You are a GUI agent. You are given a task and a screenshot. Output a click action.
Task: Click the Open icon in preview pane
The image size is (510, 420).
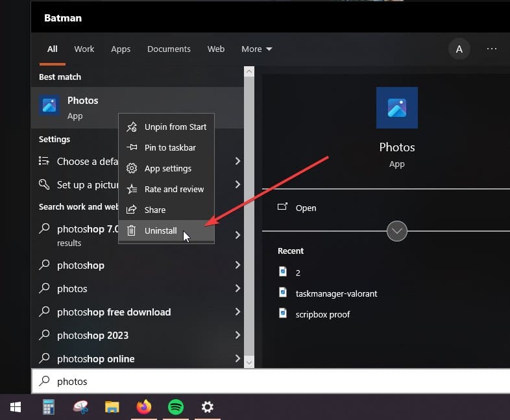tap(282, 207)
